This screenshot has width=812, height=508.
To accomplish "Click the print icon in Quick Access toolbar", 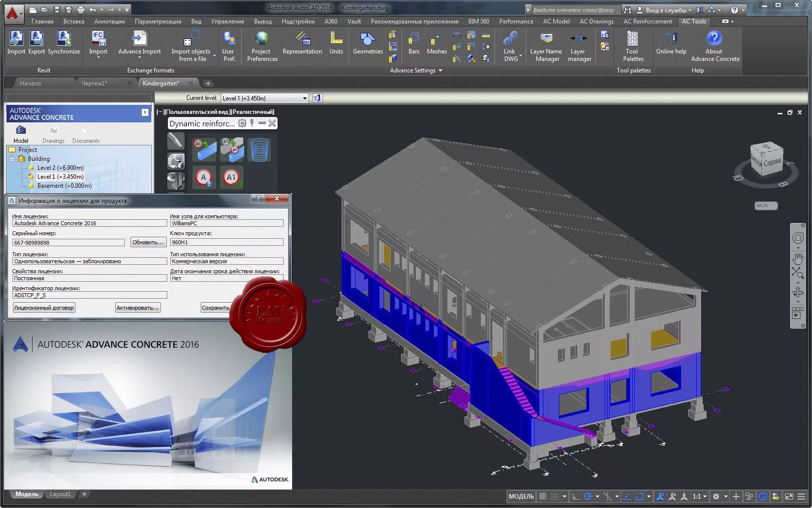I will [80, 9].
